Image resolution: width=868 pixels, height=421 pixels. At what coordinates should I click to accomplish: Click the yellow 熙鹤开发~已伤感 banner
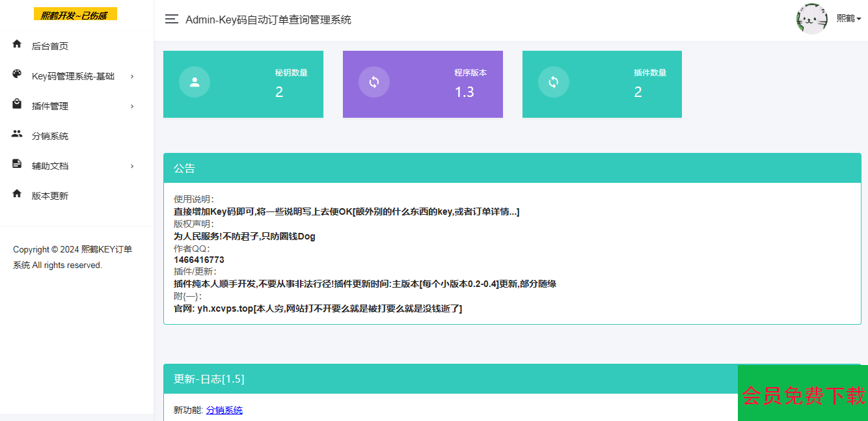tap(75, 13)
